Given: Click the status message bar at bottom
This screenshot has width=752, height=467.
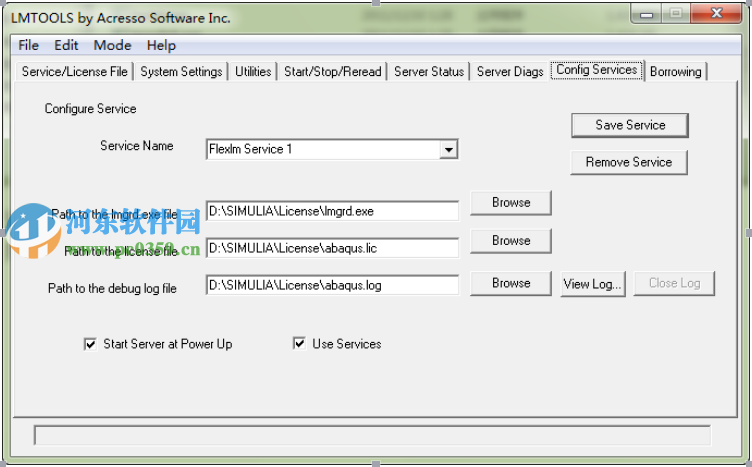Looking at the screenshot, I should pos(372,435).
